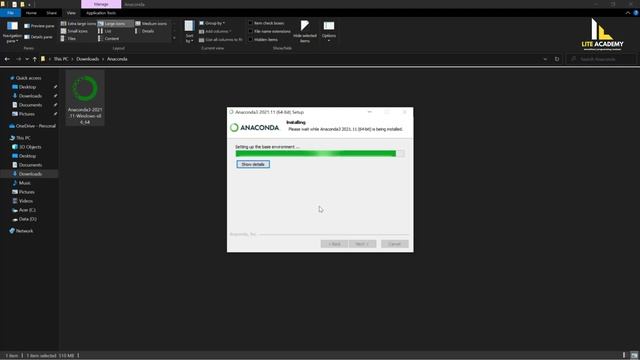Click Hide selected items button
The height and width of the screenshot is (360, 640).
(304, 32)
